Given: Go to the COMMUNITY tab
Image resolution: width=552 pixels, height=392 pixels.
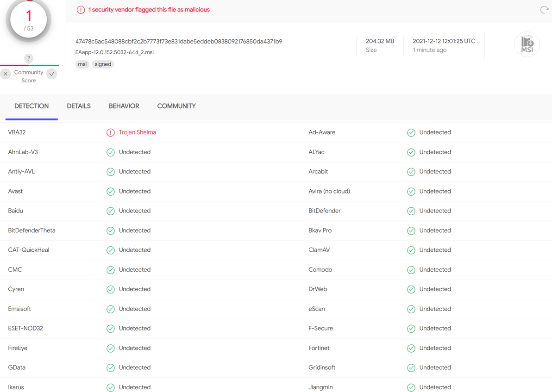Looking at the screenshot, I should (176, 106).
